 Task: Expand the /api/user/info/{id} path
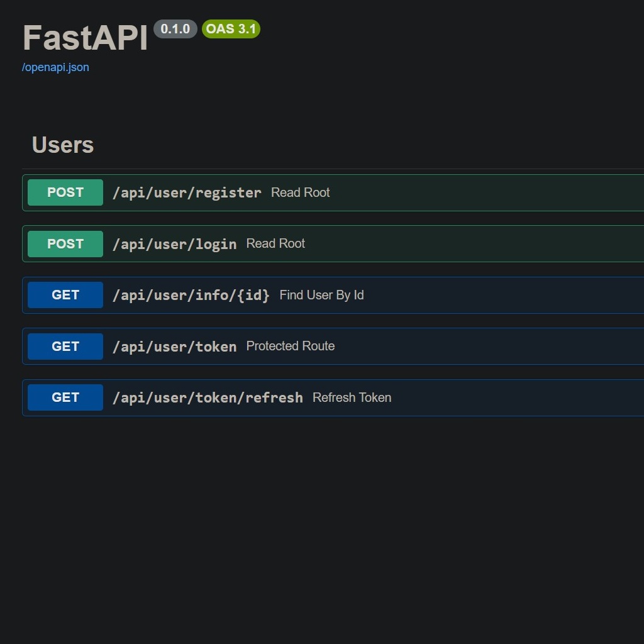pyautogui.click(x=191, y=296)
